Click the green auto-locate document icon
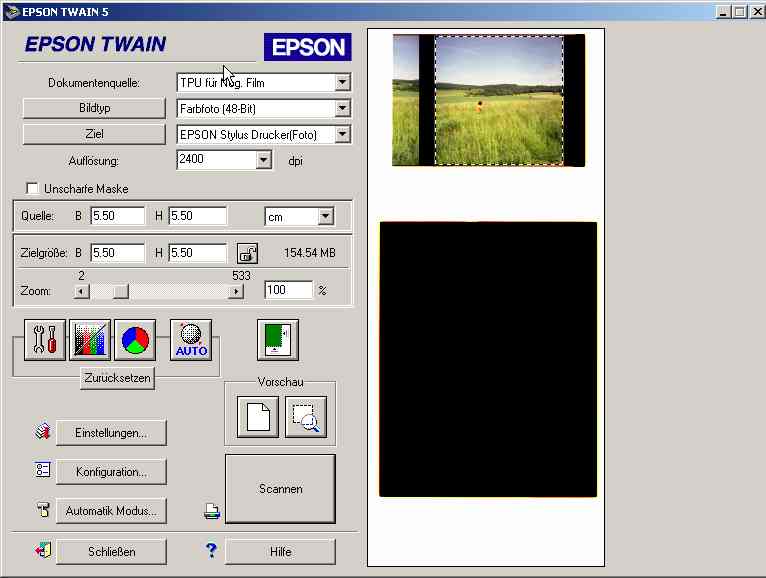Screen dimensions: 766x578 click(277, 340)
